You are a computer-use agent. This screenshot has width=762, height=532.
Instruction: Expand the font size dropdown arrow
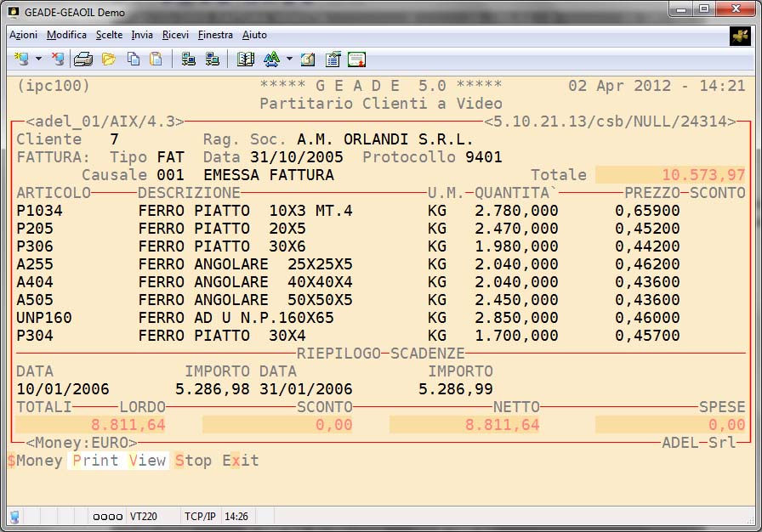289,59
